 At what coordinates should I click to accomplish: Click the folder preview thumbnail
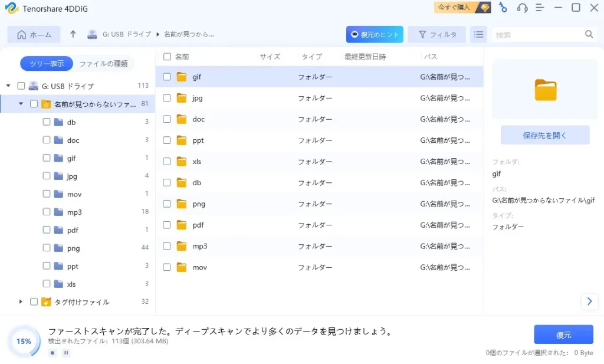tap(545, 90)
